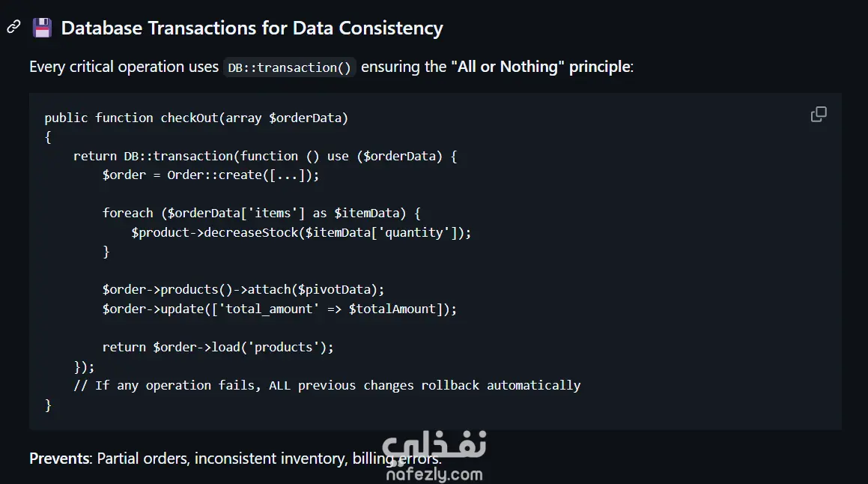
Task: Click the '$order = Order::create' line
Action: (x=210, y=175)
